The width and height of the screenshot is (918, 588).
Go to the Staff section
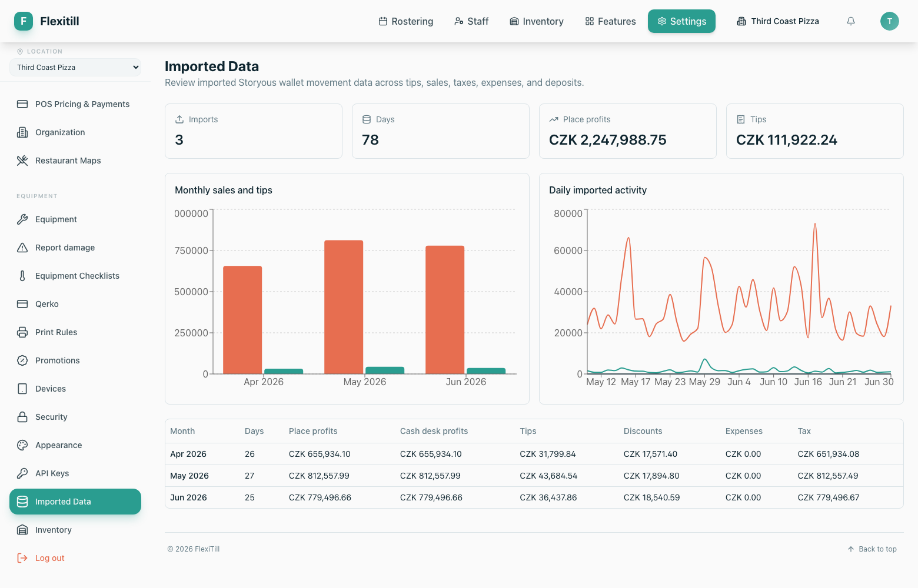pyautogui.click(x=471, y=21)
